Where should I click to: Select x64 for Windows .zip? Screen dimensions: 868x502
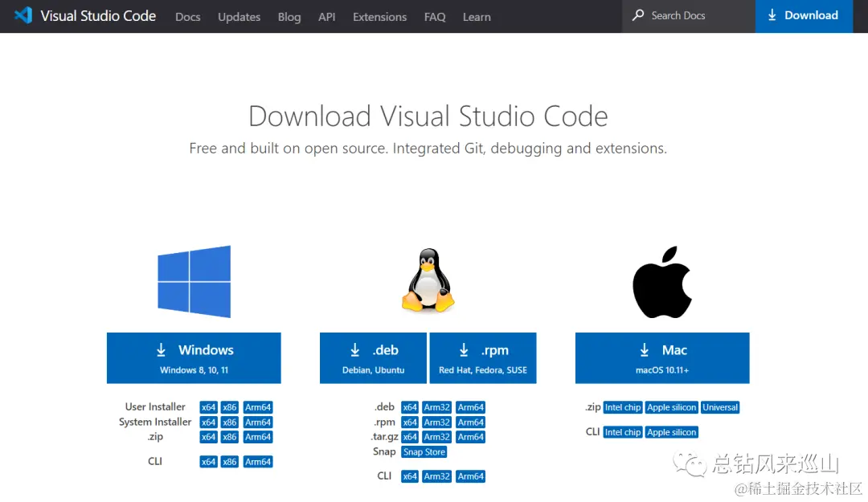click(208, 437)
